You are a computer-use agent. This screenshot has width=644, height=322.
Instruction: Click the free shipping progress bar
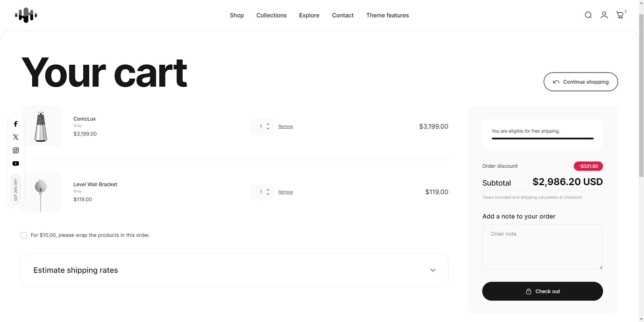[542, 138]
